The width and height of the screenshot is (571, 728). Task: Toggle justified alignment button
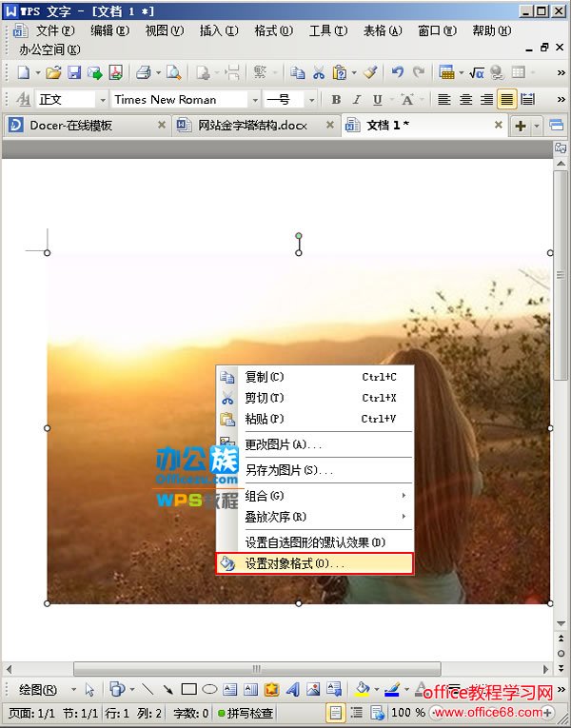point(507,99)
